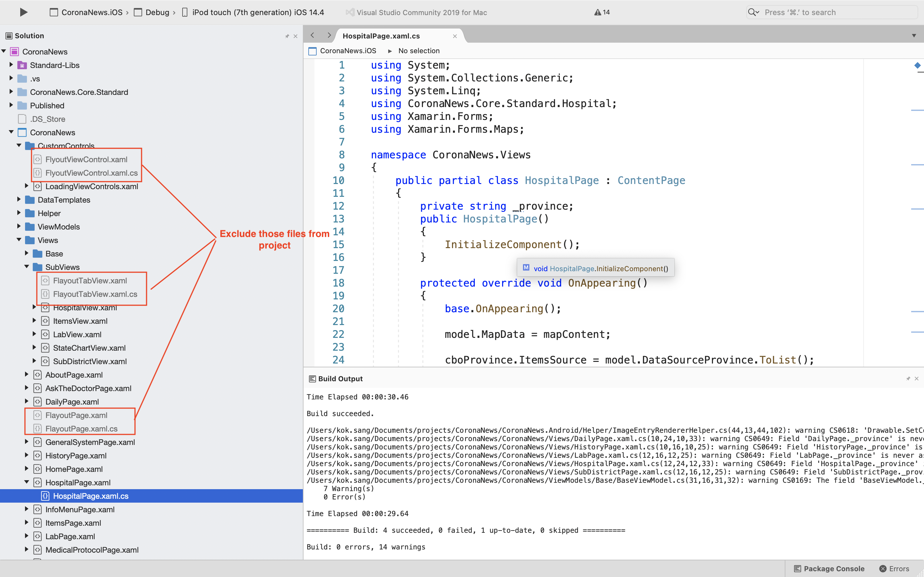Click inside the search field
Viewport: 924px width, 577px height.
821,12
